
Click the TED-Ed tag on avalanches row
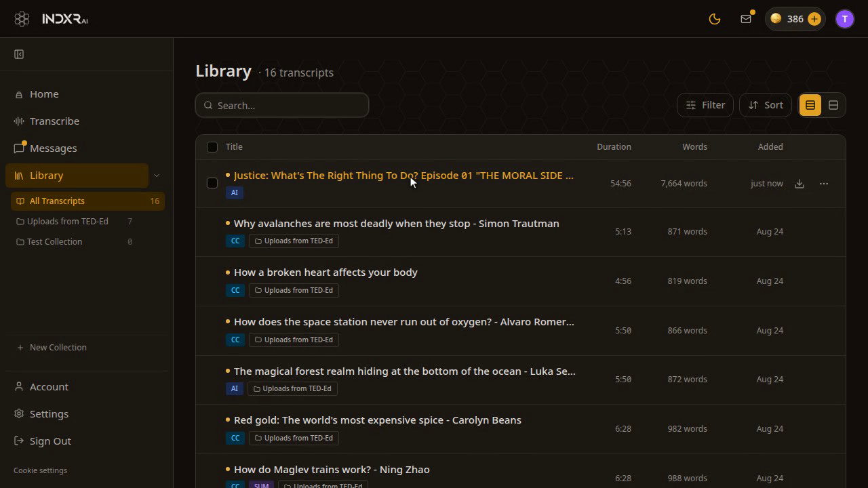[294, 241]
